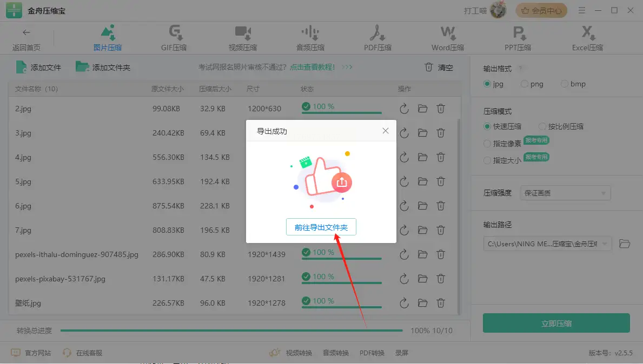Delete 5.jpg from the list
643x364 pixels.
coord(440,181)
